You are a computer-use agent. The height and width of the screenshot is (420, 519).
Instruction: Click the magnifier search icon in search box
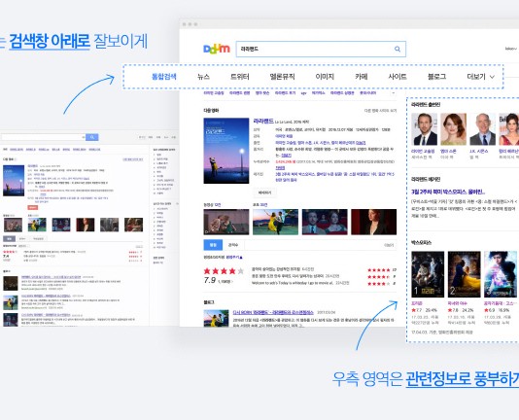(398, 49)
